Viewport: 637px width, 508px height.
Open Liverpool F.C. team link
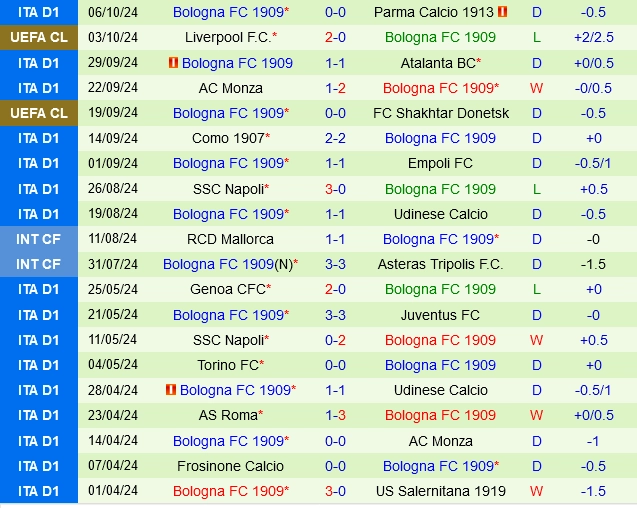(228, 37)
